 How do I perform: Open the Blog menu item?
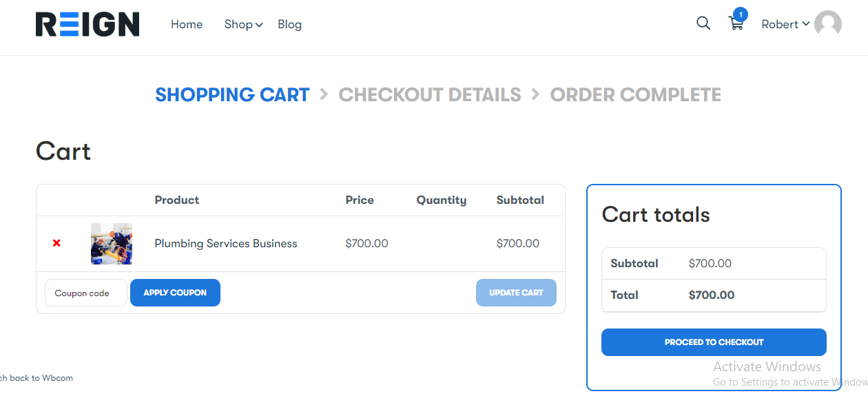289,24
